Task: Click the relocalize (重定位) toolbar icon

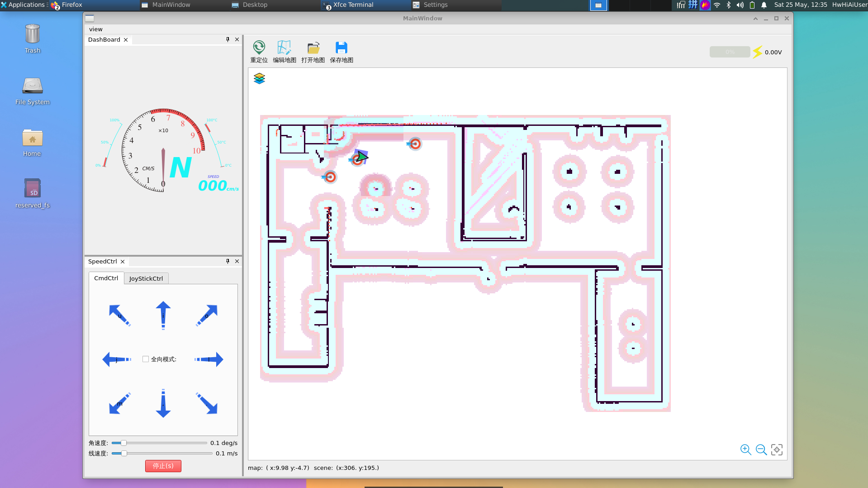Action: tap(259, 48)
